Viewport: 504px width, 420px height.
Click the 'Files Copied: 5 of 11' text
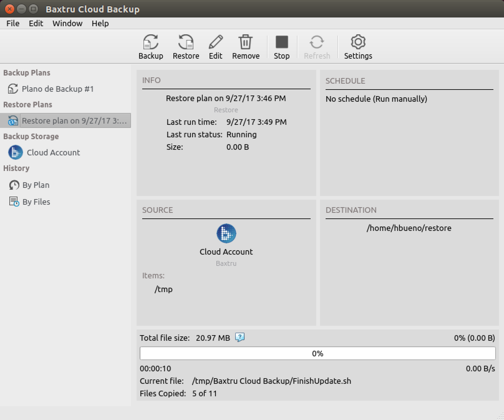coord(178,393)
